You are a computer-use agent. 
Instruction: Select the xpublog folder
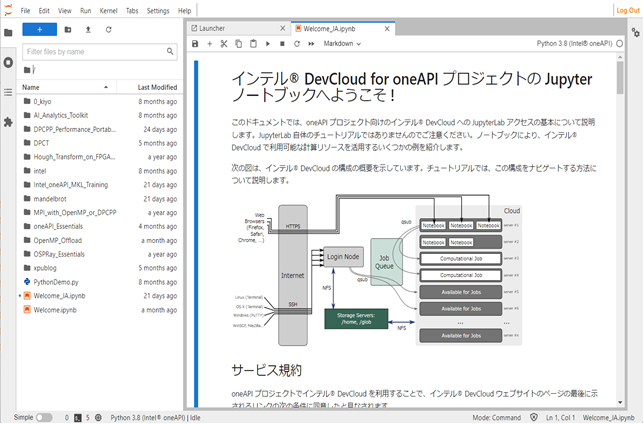[x=100, y=268]
